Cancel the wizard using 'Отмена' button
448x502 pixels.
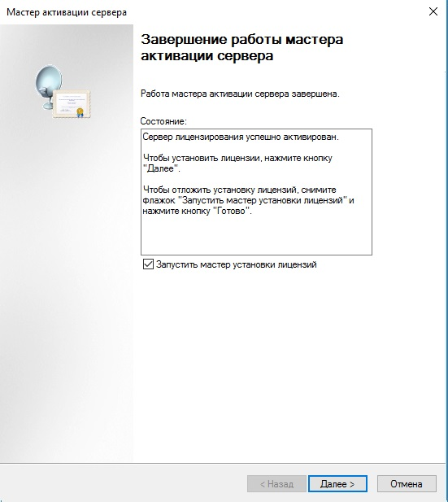pos(407,484)
